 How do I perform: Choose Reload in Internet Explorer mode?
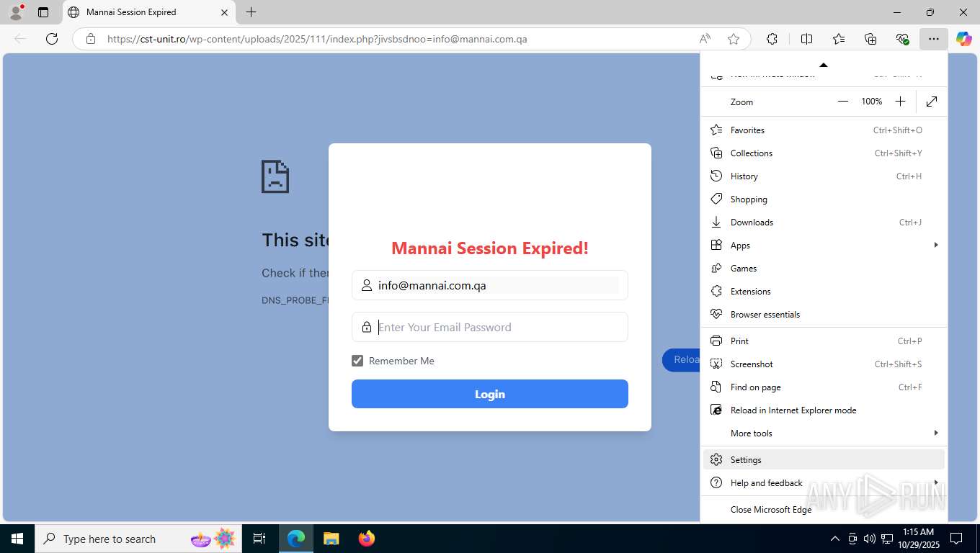[824, 410]
